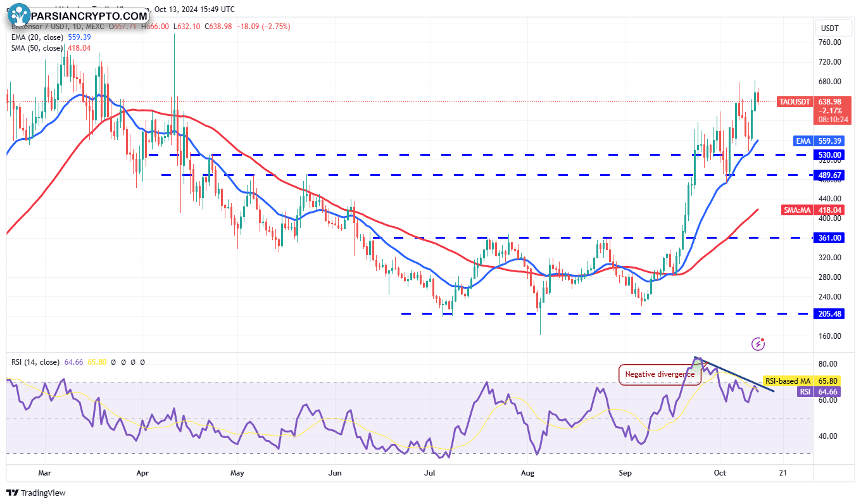
Task: Click the Jun label on time axis
Action: (336, 473)
